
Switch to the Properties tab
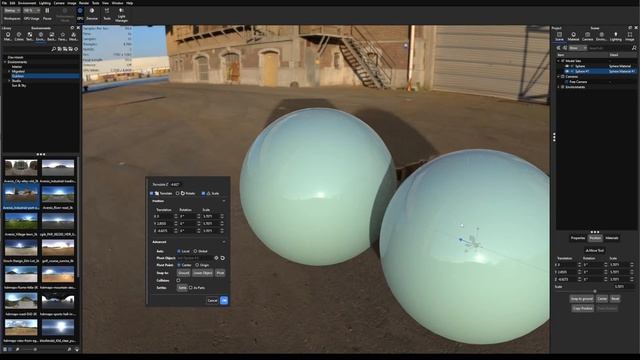pyautogui.click(x=578, y=238)
